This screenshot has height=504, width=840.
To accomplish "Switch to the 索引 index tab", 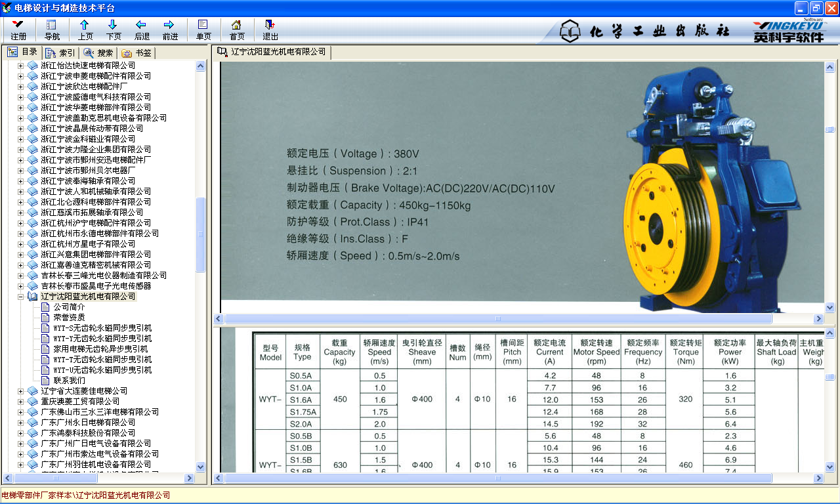I will coord(60,53).
